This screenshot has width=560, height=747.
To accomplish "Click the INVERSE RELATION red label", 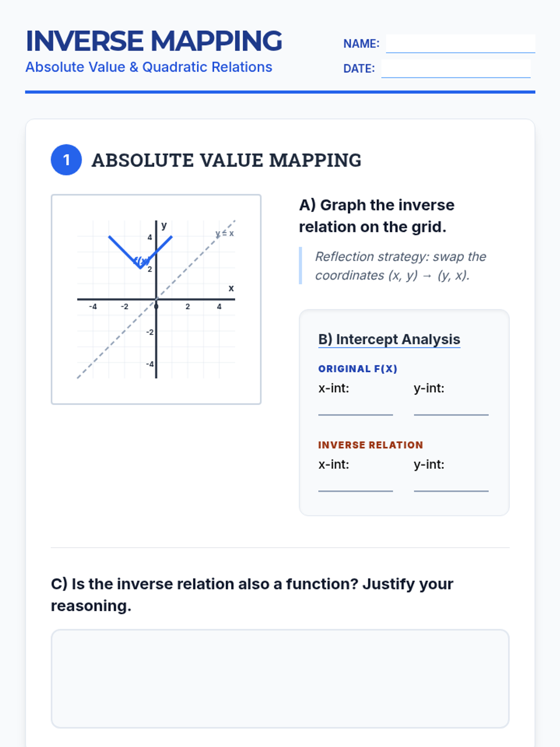I will coord(370,445).
